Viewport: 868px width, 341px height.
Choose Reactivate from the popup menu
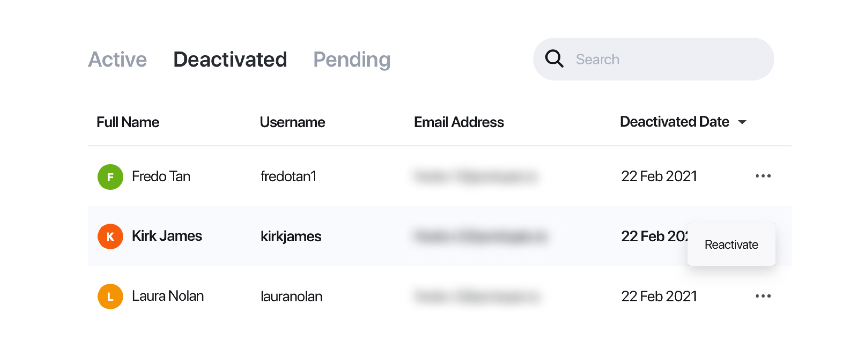(x=731, y=244)
